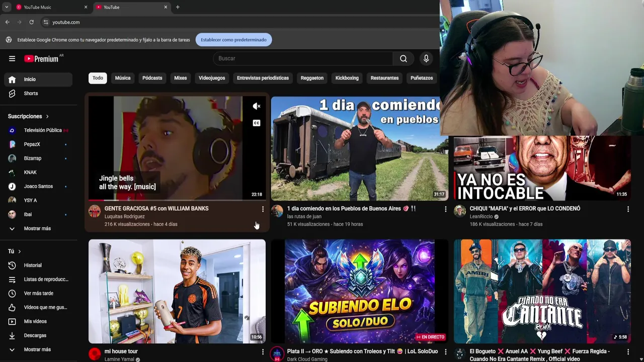Open options menu for GENTE GRACIOSA video

(x=263, y=209)
